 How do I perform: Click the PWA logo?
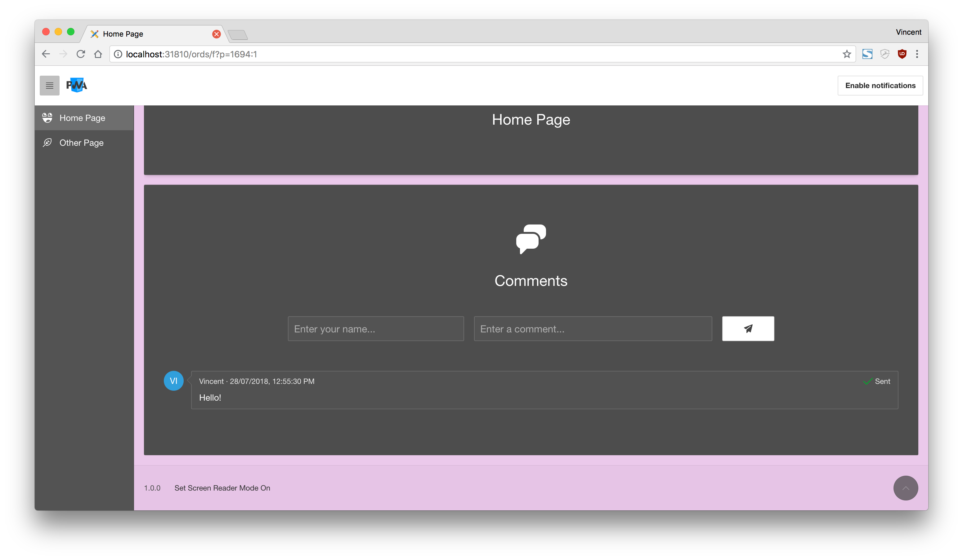(x=76, y=85)
